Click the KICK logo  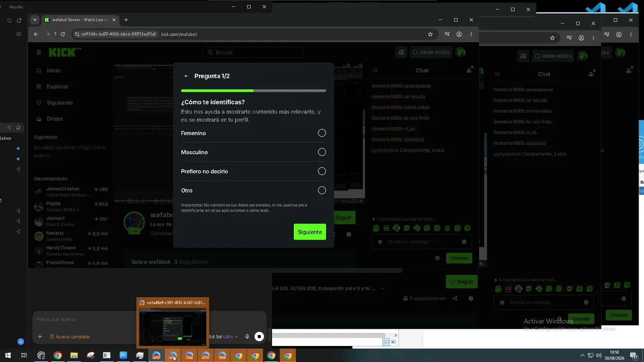64,52
